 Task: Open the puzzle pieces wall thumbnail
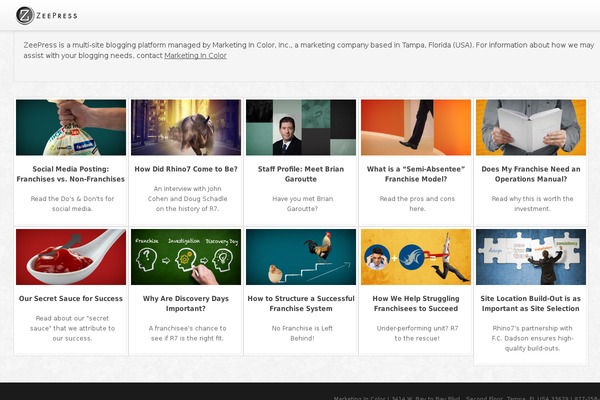531,257
